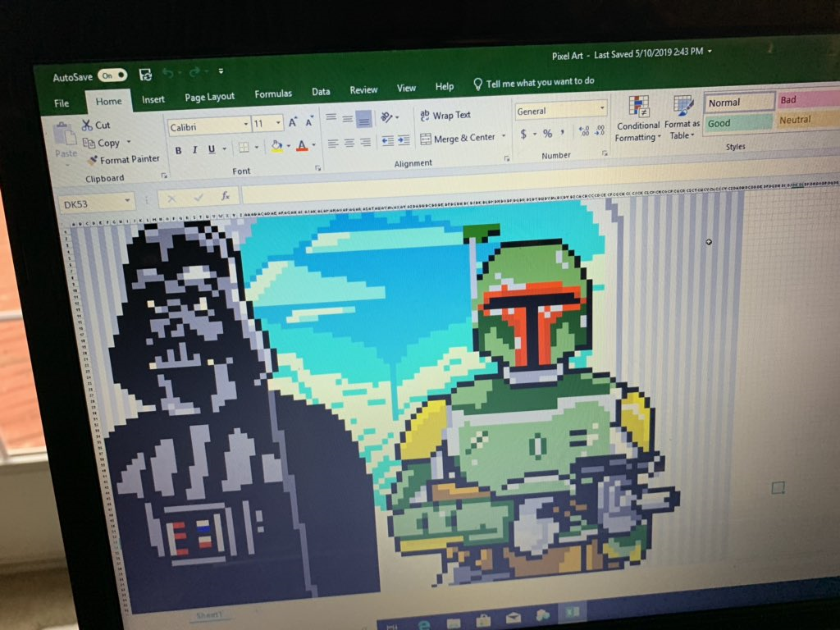Toggle the AutoSave switch

[x=112, y=75]
